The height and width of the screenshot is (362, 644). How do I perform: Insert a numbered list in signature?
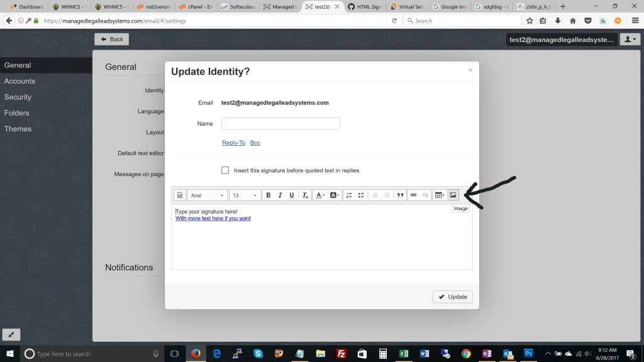coord(349,195)
